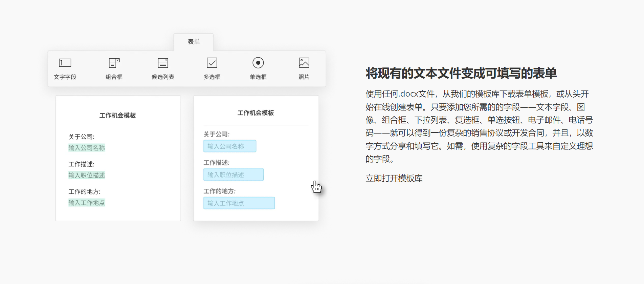Open the 立即打开模板库 link
The image size is (644, 284).
(x=394, y=178)
